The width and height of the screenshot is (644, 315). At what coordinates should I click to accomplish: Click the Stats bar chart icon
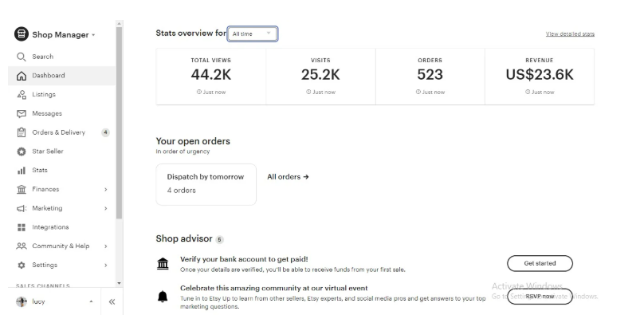(22, 171)
